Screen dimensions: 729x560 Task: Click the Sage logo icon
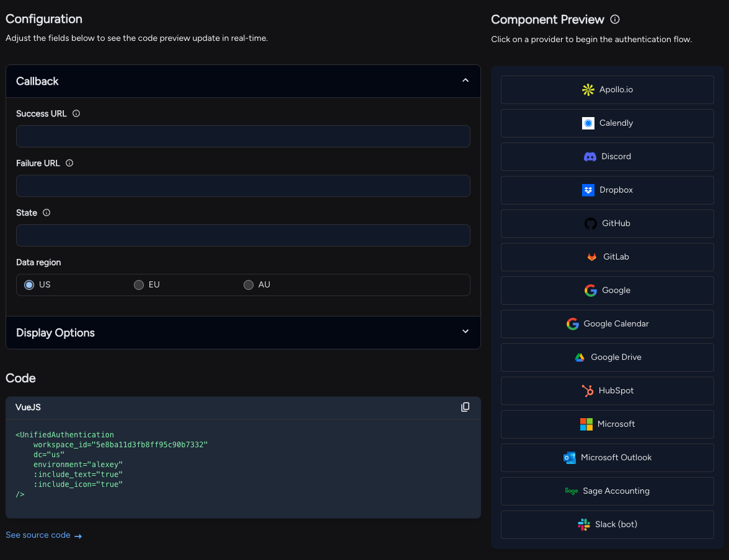pos(572,491)
